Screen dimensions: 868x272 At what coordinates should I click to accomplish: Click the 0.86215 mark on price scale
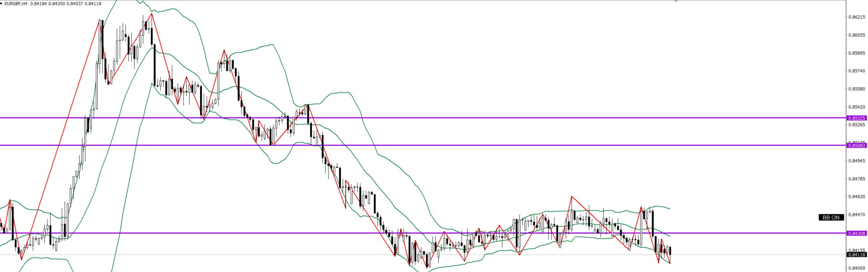click(x=856, y=17)
